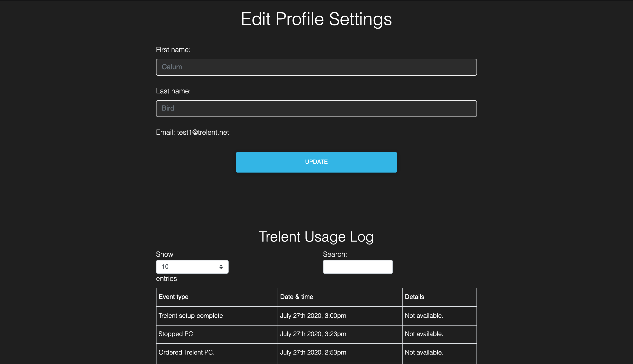
Task: Sort by Date & time column header
Action: (x=340, y=297)
